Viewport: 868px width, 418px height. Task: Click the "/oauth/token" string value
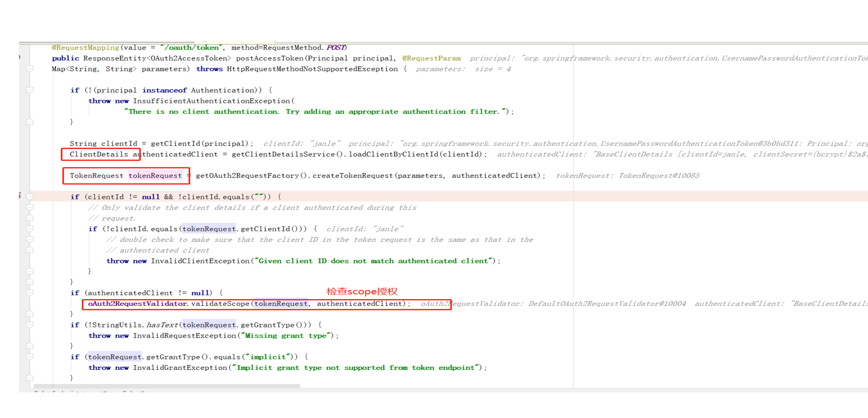[x=191, y=48]
